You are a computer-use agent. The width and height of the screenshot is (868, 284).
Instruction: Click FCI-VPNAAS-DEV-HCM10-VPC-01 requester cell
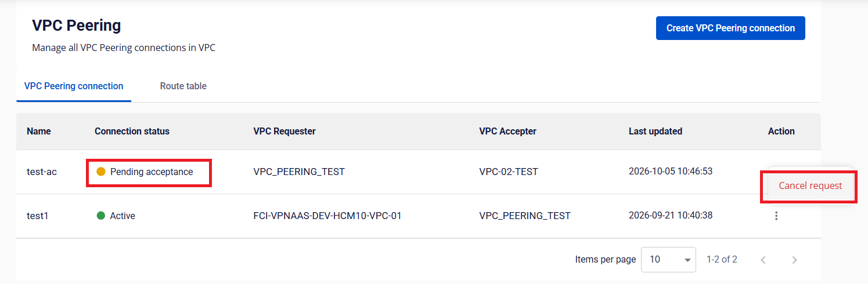click(x=327, y=216)
